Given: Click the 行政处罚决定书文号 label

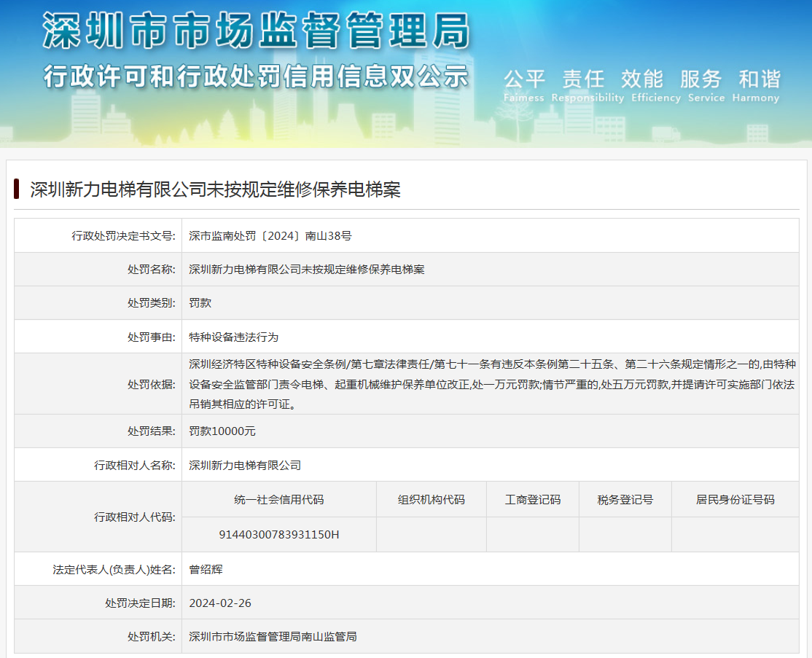Looking at the screenshot, I should coord(123,236).
